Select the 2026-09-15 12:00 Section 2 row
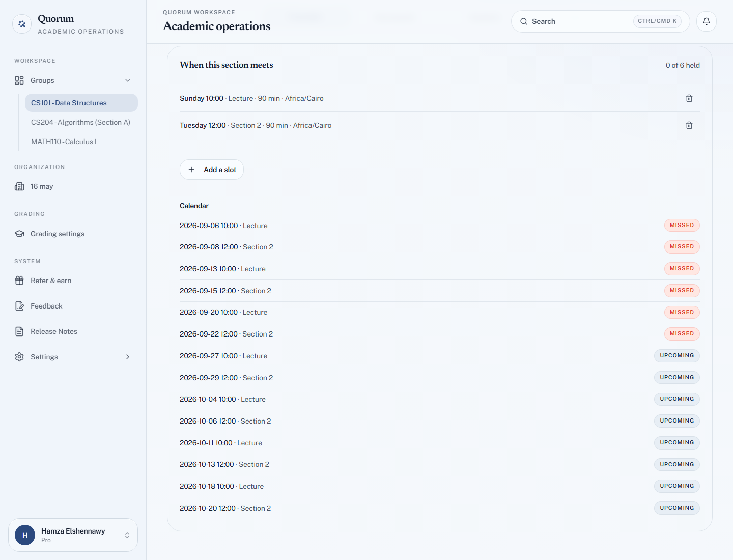 click(440, 291)
